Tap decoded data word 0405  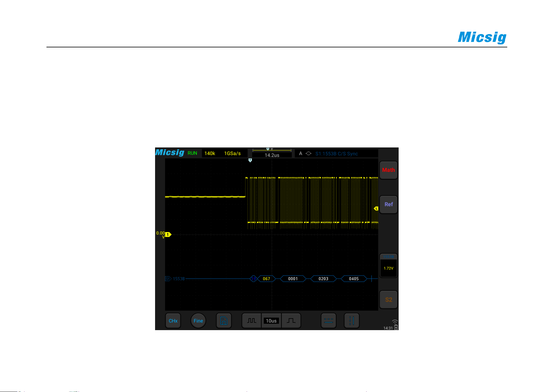tap(354, 279)
